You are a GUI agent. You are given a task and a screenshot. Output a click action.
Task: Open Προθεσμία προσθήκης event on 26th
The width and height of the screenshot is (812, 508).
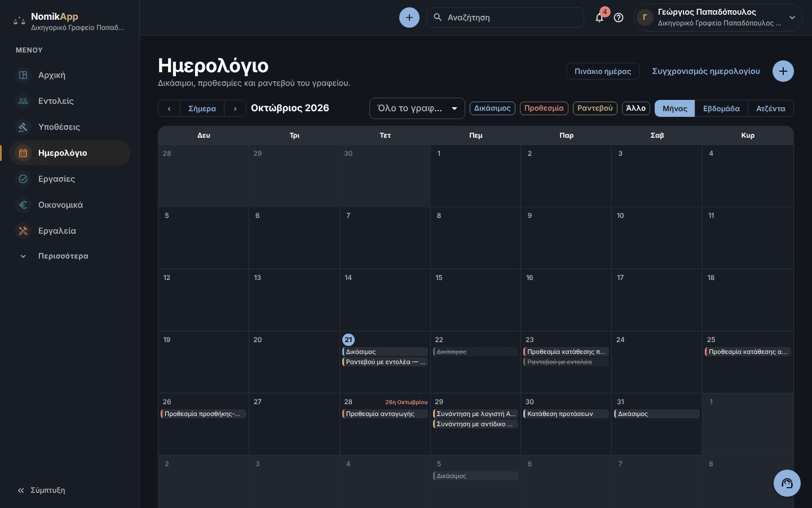[204, 414]
